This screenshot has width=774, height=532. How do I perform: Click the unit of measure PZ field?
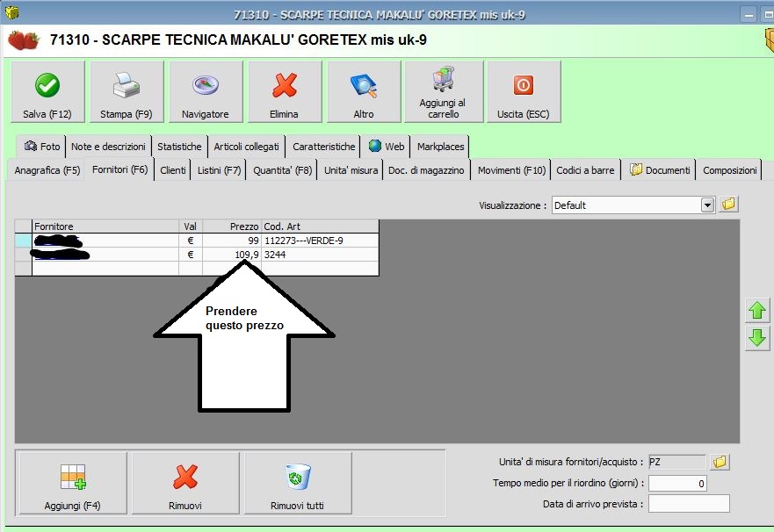676,462
